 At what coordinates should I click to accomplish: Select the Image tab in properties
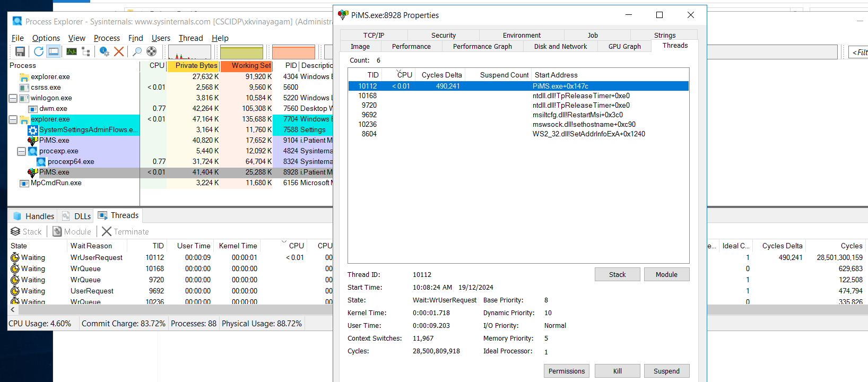pyautogui.click(x=360, y=47)
